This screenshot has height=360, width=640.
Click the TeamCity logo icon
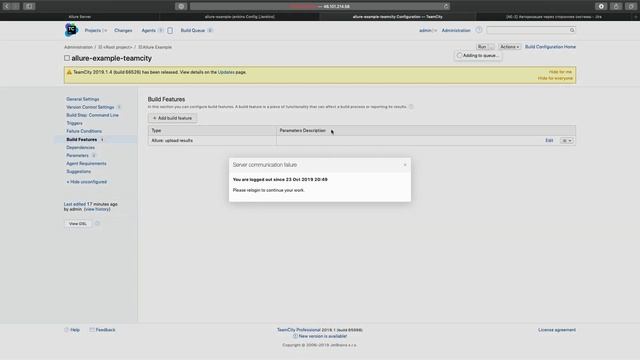(71, 30)
